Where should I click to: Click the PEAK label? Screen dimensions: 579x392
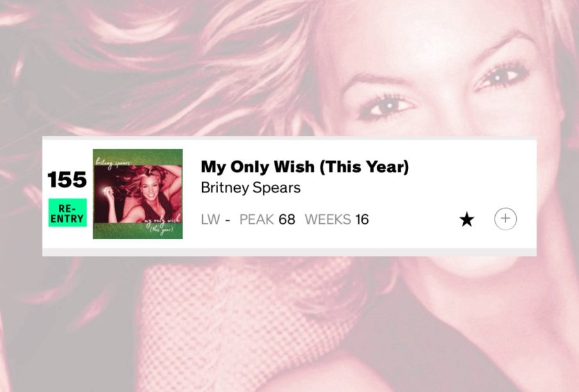[257, 219]
